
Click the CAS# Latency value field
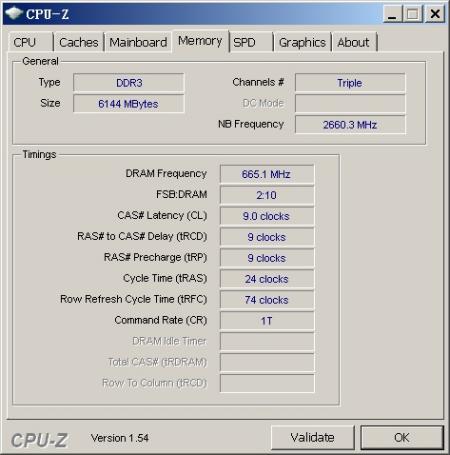coord(267,216)
